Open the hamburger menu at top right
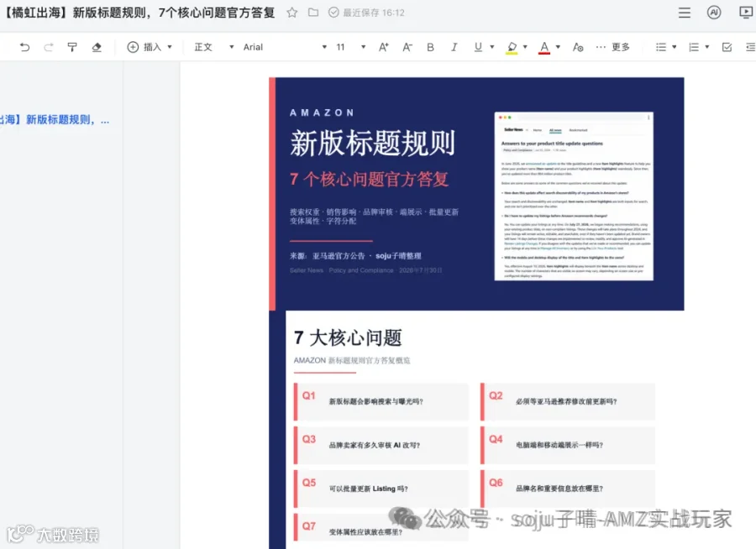Screen dimensions: 756x549 (x=685, y=13)
